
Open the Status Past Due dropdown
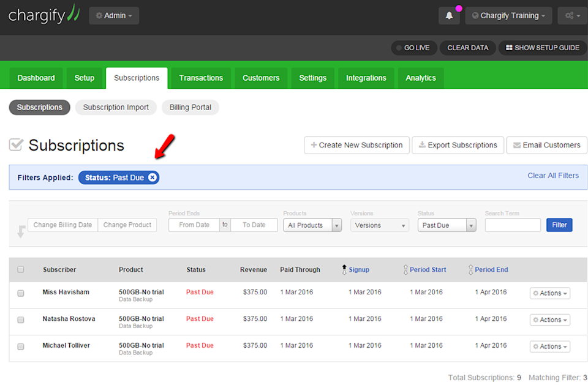point(447,225)
